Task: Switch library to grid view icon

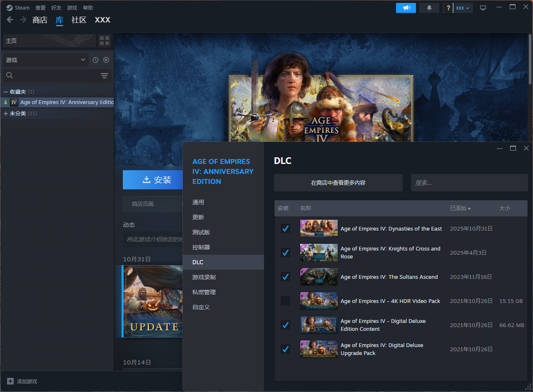Action: (104, 41)
